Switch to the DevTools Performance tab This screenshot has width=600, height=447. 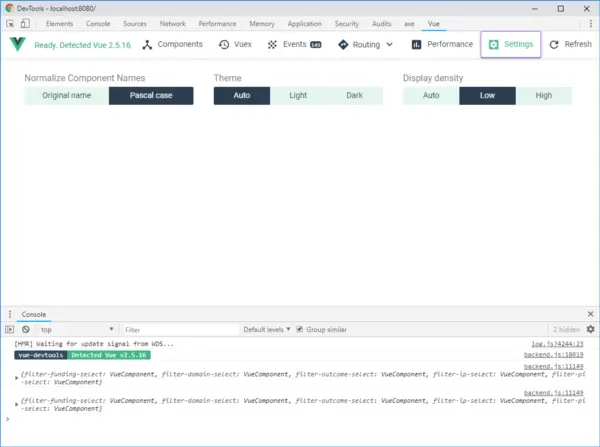point(217,24)
